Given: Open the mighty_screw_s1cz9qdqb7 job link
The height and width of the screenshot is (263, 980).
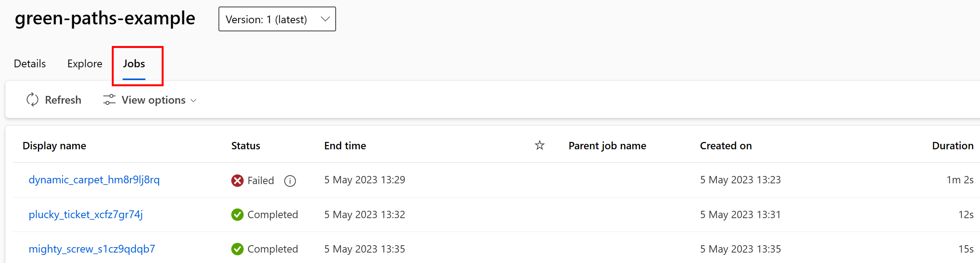Looking at the screenshot, I should click(92, 249).
